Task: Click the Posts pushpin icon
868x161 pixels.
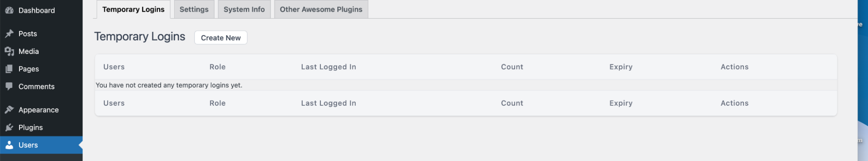Action: pos(9,34)
